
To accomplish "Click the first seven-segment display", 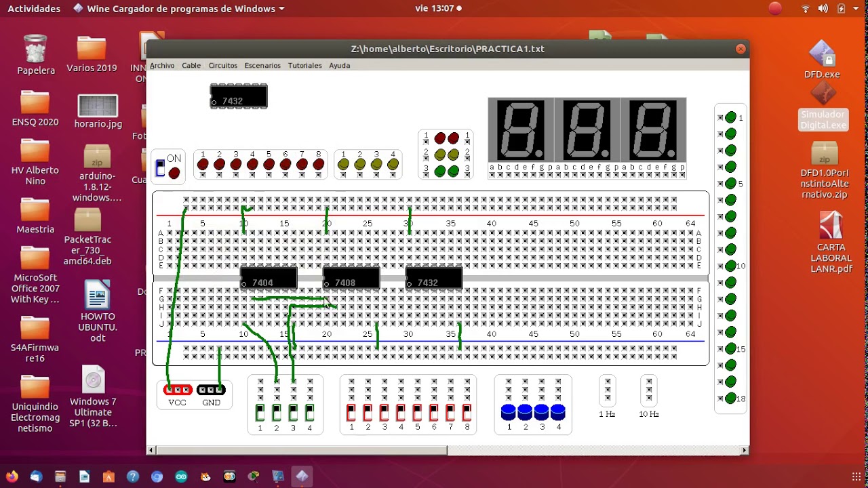I will [521, 130].
